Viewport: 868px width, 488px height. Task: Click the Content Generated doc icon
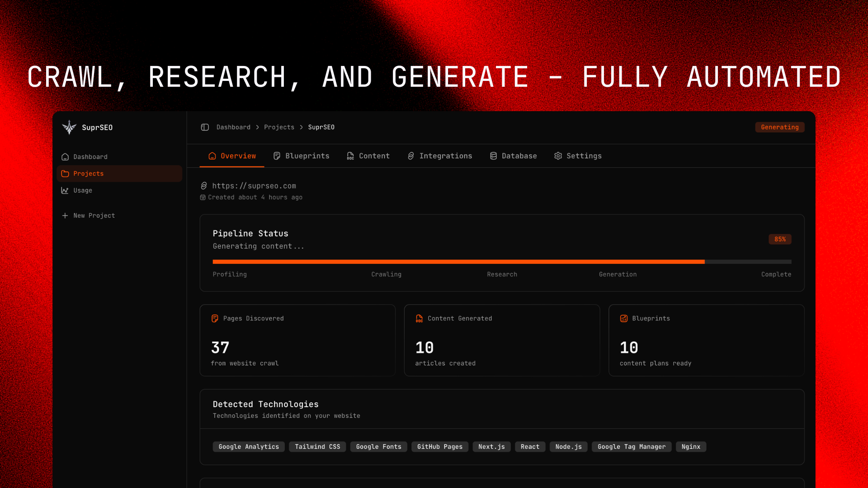[419, 318]
